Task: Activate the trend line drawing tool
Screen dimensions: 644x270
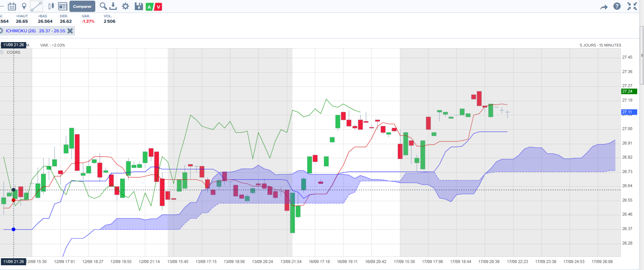Action: (x=36, y=6)
